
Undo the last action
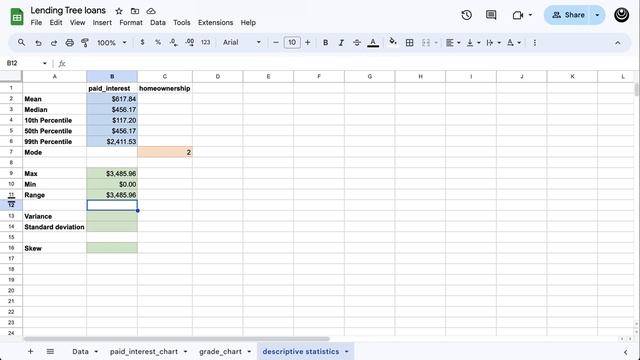(x=38, y=42)
